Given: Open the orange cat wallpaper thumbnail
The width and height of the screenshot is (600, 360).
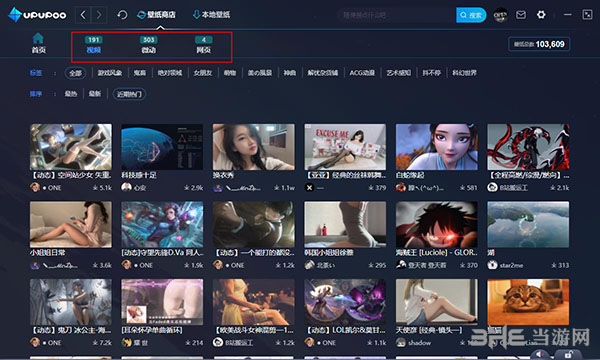Looking at the screenshot, I should point(528,302).
